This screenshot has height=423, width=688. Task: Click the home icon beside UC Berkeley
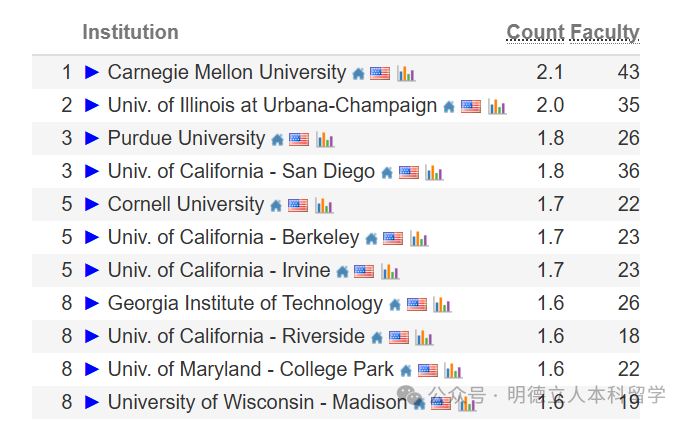[x=371, y=239]
